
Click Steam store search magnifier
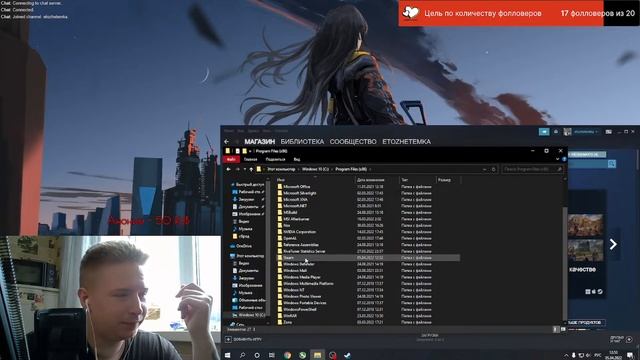click(611, 164)
